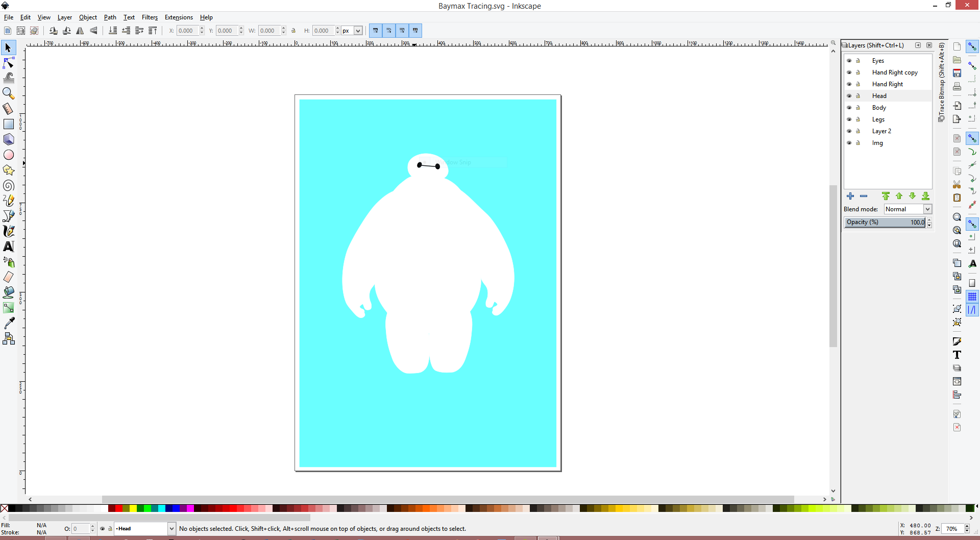Select the Spray tool
This screenshot has width=980, height=540.
(x=8, y=262)
